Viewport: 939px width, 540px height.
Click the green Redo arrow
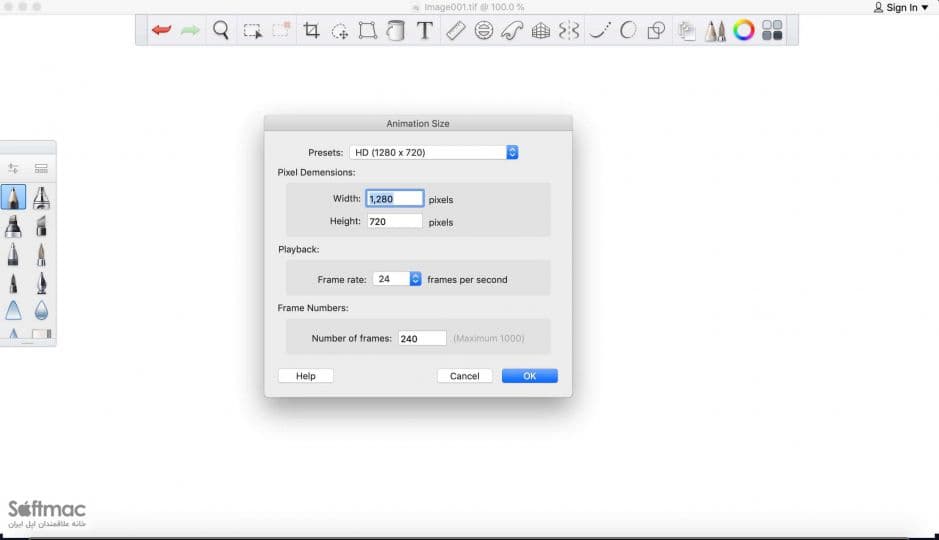[x=190, y=30]
